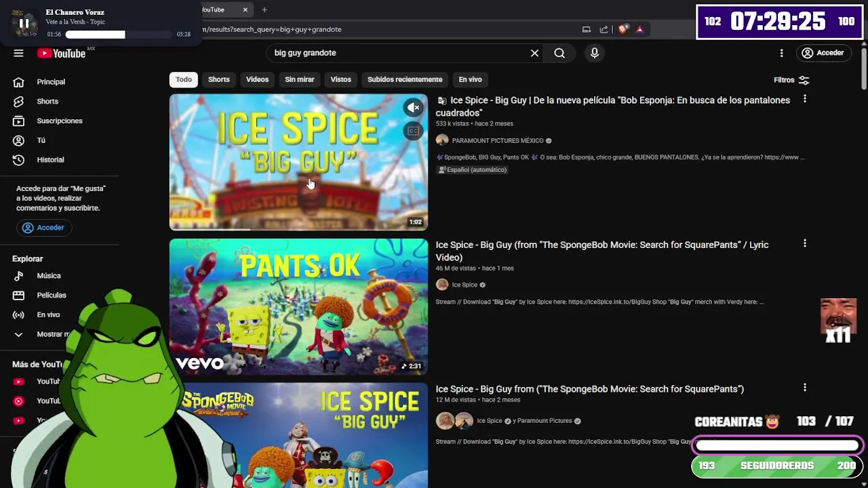
Task: Click the Español (automático) captions badge
Action: click(473, 169)
